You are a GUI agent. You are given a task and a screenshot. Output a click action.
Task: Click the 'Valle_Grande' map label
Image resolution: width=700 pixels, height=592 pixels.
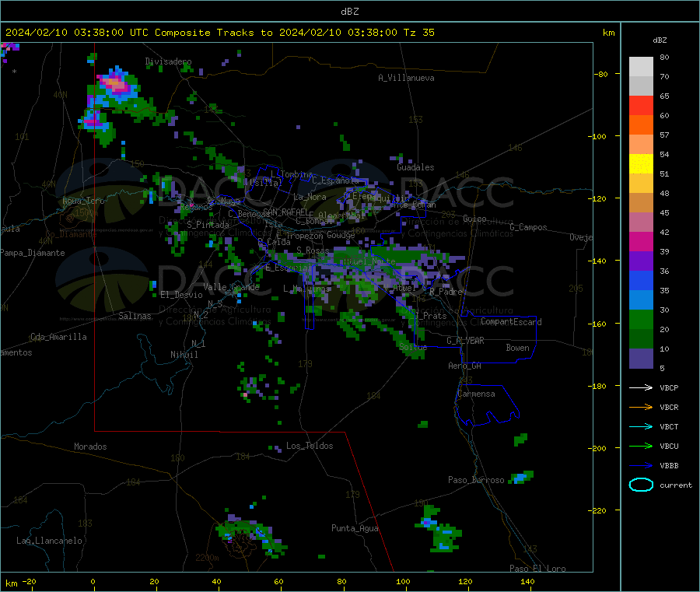coord(231,287)
